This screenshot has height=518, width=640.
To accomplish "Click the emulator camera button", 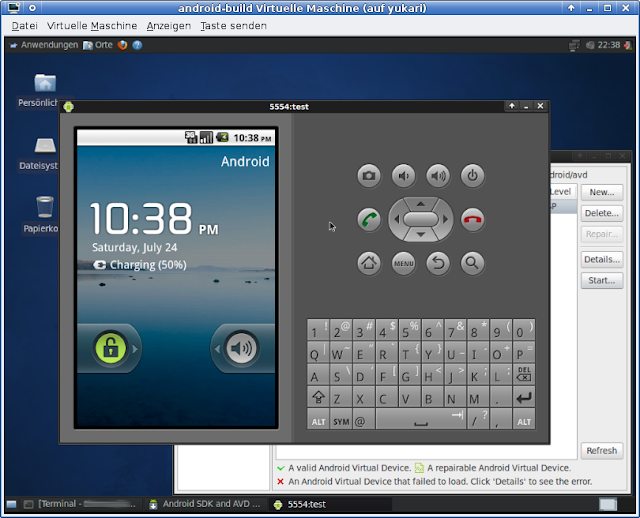I will click(369, 176).
